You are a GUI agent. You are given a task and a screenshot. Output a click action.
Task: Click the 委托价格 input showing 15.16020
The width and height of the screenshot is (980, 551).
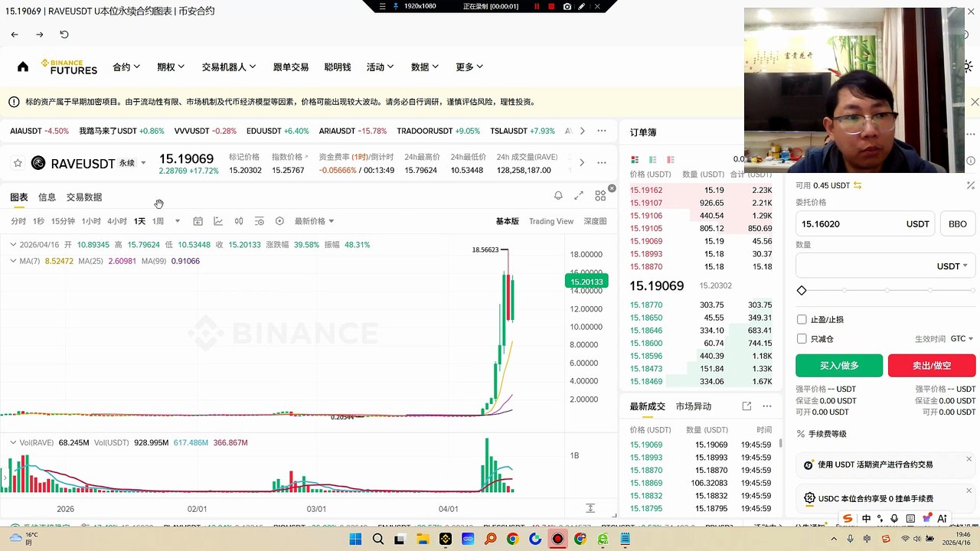click(865, 224)
